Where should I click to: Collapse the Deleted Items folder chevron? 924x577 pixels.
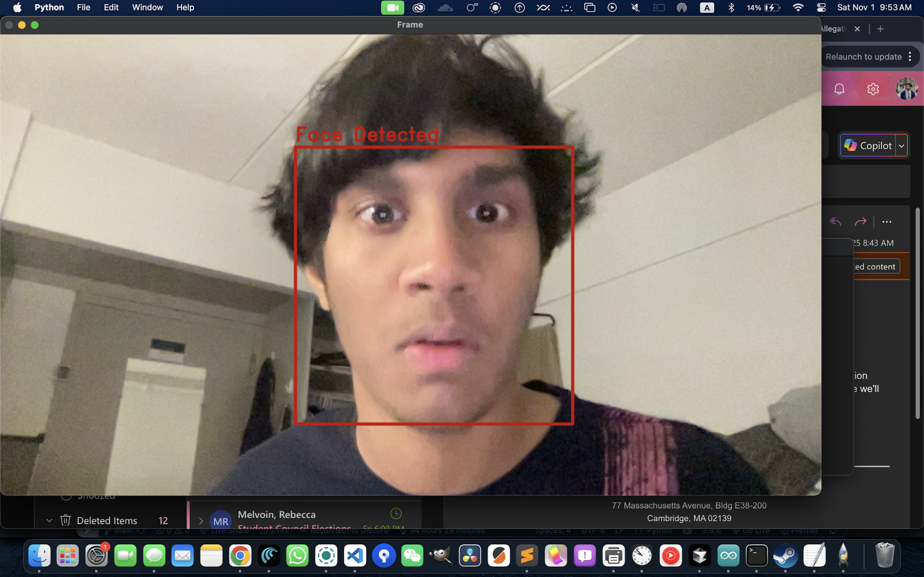(49, 521)
